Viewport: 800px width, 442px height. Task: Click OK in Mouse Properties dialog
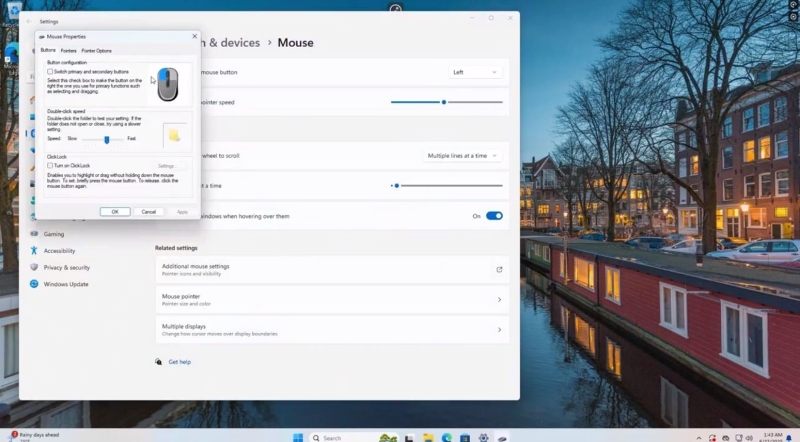point(115,212)
